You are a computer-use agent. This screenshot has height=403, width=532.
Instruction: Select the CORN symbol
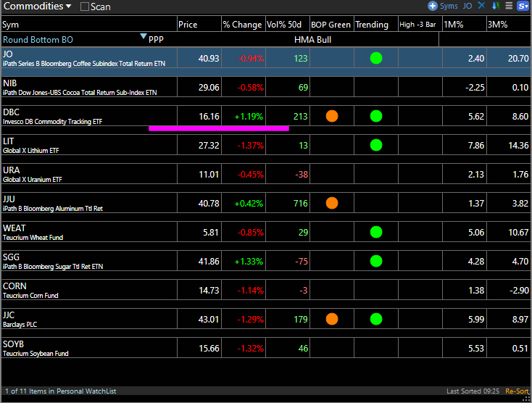point(14,286)
